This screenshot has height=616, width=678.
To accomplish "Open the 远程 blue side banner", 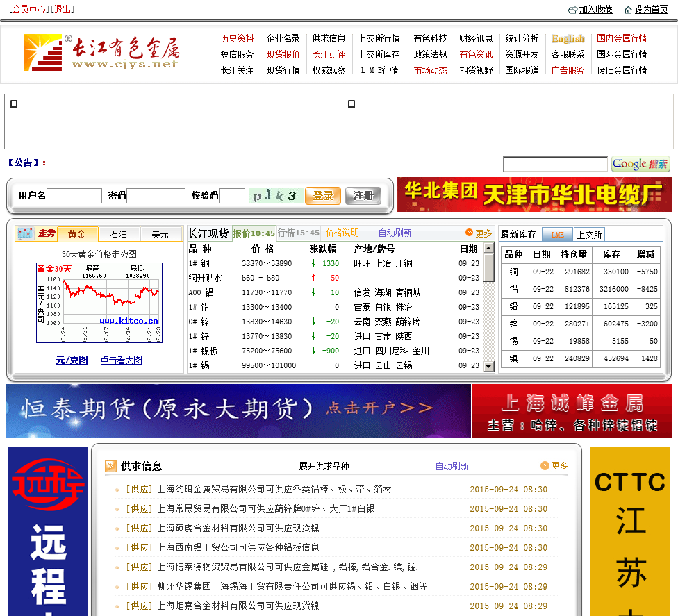I will click(x=48, y=532).
